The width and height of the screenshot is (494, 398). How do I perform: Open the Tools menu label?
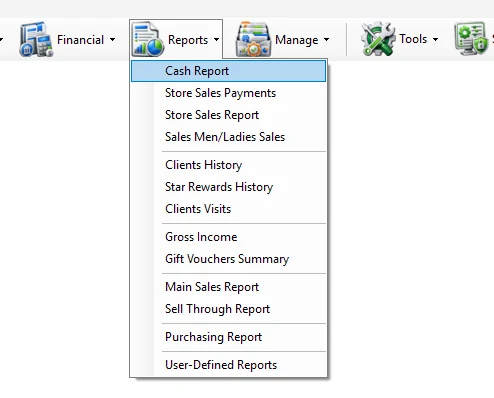point(413,39)
